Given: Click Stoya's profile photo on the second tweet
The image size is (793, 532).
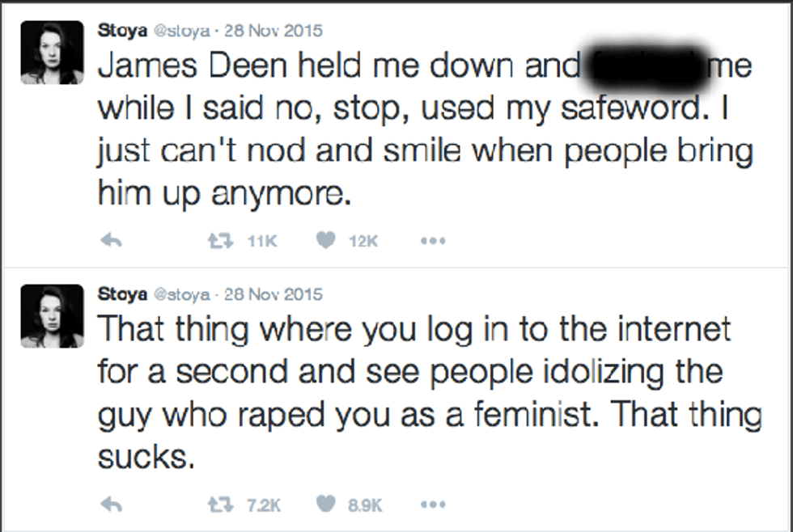Looking at the screenshot, I should tap(51, 316).
